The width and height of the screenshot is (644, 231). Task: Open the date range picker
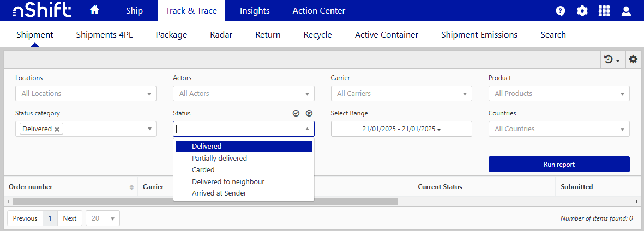[401, 129]
